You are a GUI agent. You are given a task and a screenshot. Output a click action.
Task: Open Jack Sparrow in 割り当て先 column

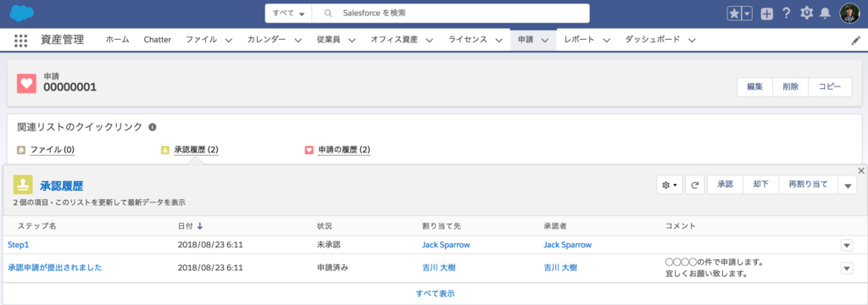point(446,245)
